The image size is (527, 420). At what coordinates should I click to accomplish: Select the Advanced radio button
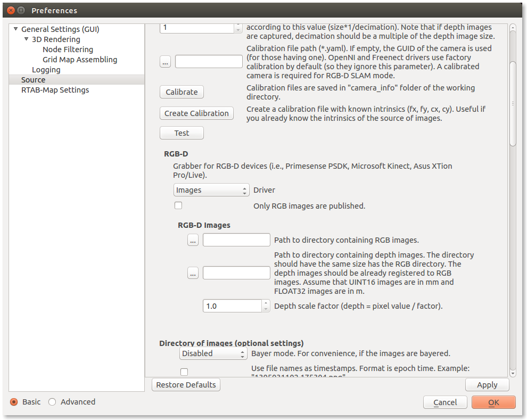click(52, 402)
